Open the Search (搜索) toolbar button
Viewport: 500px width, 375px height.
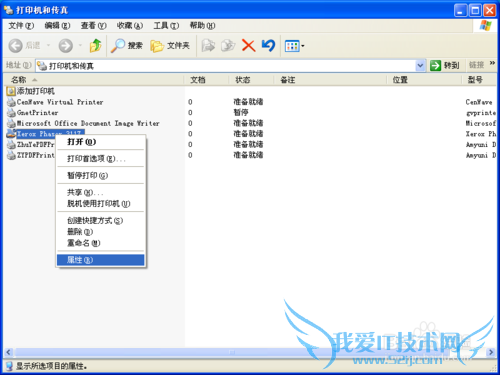(x=127, y=46)
